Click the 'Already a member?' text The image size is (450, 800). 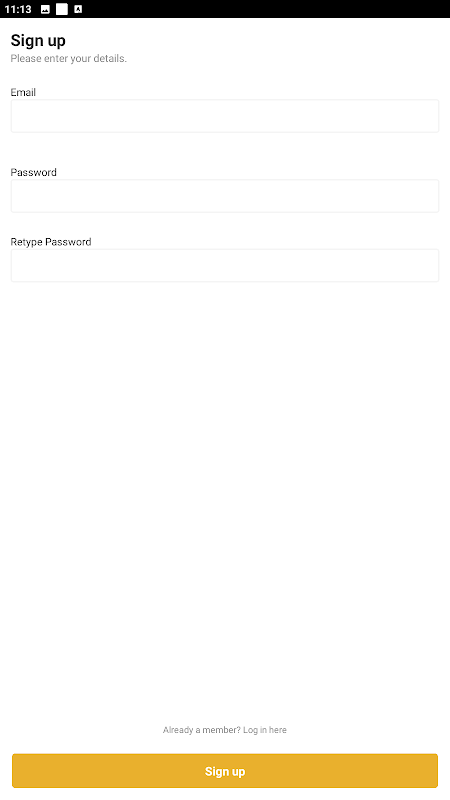(x=202, y=730)
